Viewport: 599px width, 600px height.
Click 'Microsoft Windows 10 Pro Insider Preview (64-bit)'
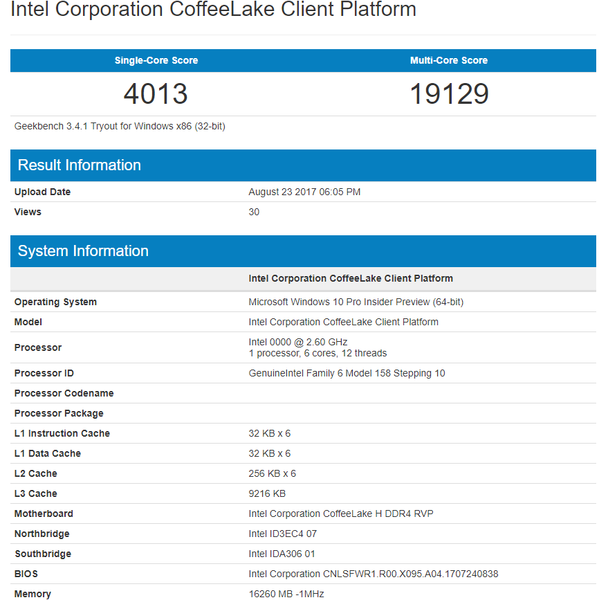click(x=356, y=302)
